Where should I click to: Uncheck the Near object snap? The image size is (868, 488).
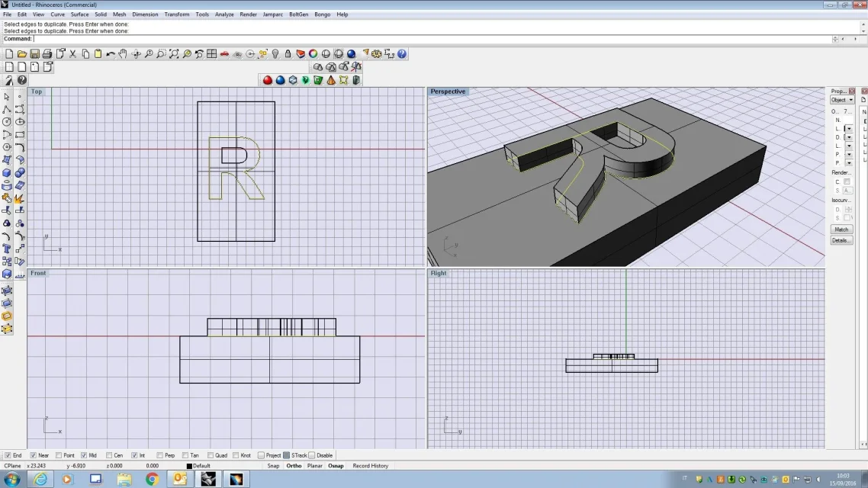pyautogui.click(x=33, y=455)
